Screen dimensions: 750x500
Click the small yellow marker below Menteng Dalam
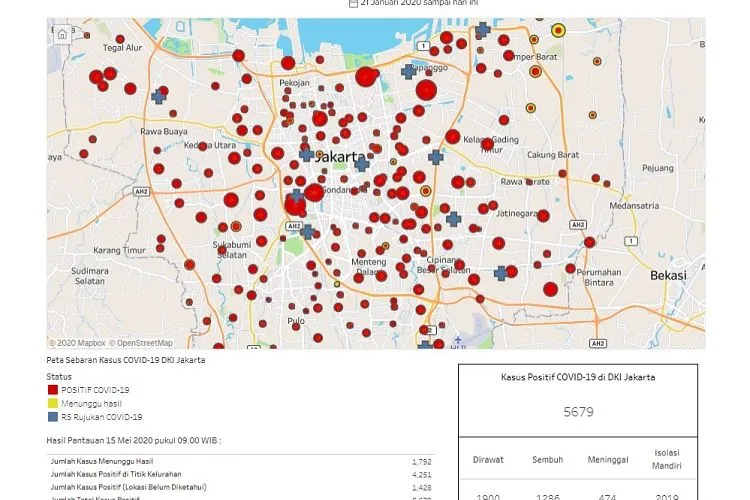point(337,284)
